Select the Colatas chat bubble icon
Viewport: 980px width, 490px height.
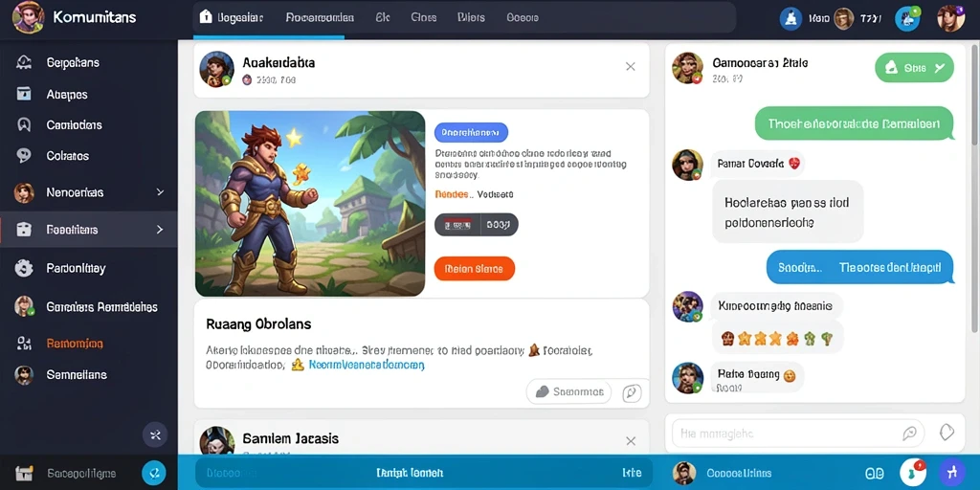pyautogui.click(x=24, y=156)
